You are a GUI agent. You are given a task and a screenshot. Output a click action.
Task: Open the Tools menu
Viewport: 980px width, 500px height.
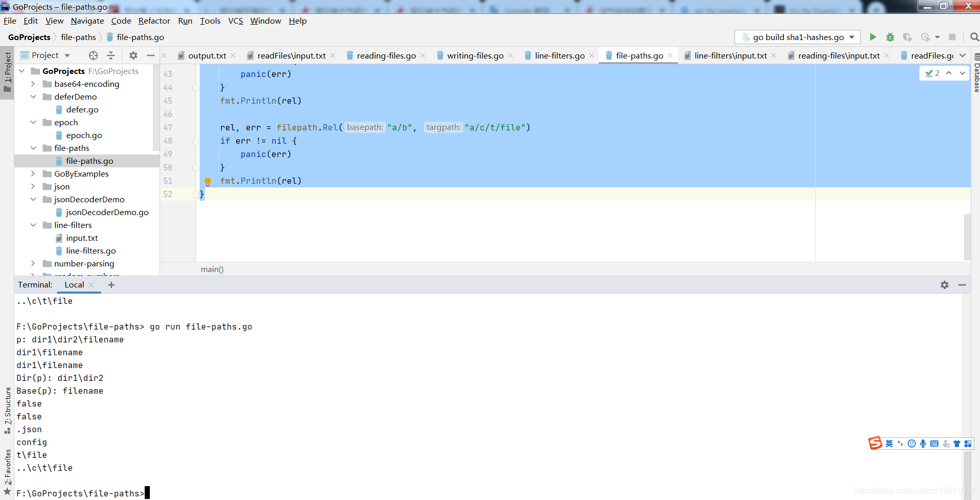210,21
